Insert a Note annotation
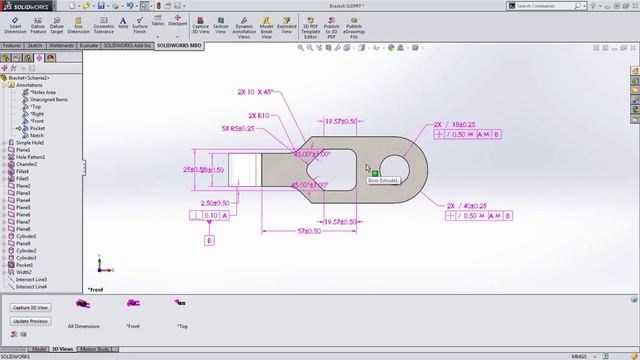 click(x=123, y=23)
